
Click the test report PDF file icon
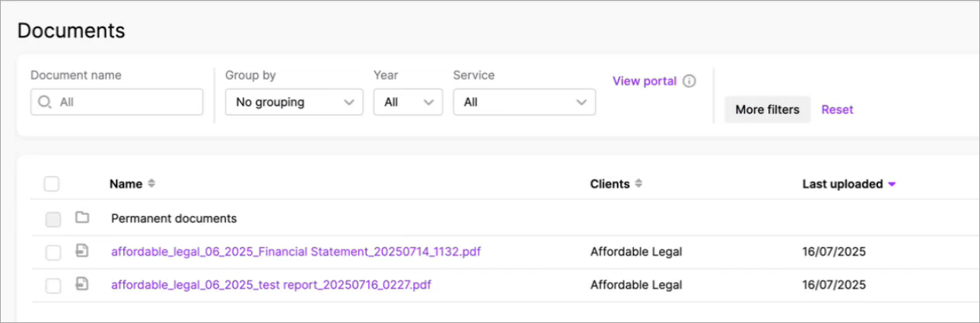[82, 284]
